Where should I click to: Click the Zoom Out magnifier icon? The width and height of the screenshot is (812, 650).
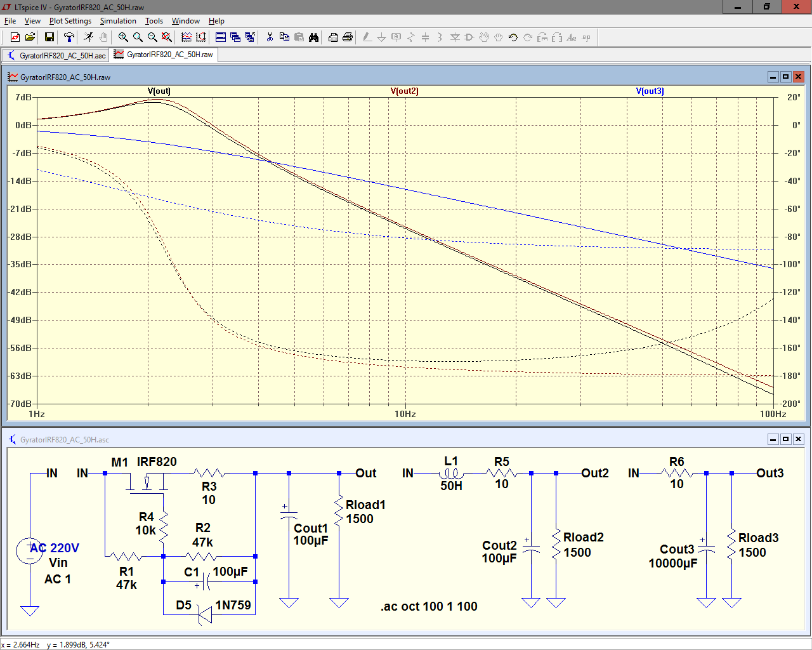click(152, 37)
